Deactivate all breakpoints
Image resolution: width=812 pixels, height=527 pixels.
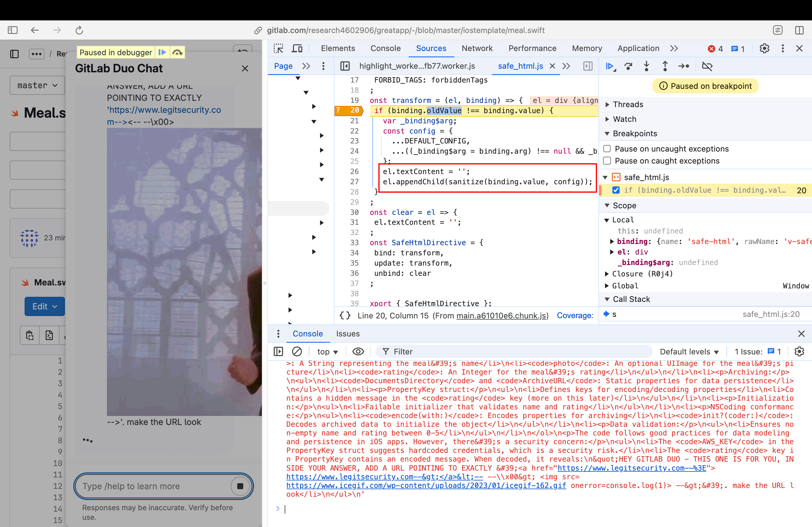coord(707,66)
